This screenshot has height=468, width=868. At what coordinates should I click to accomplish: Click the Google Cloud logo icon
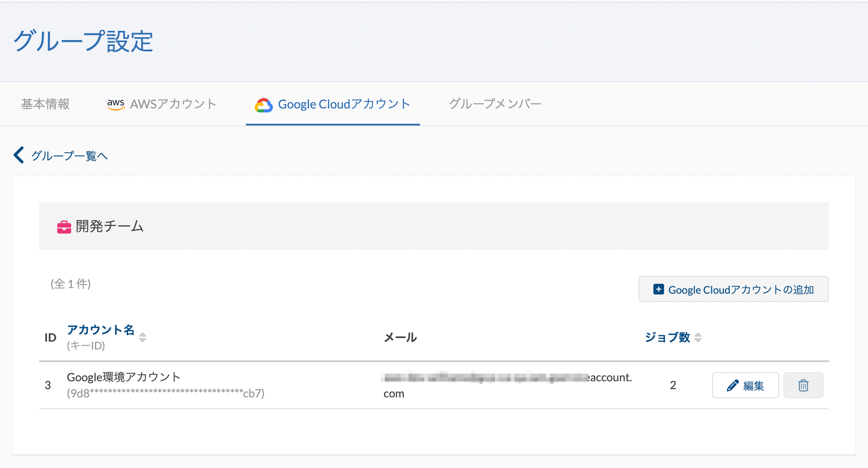tap(263, 105)
